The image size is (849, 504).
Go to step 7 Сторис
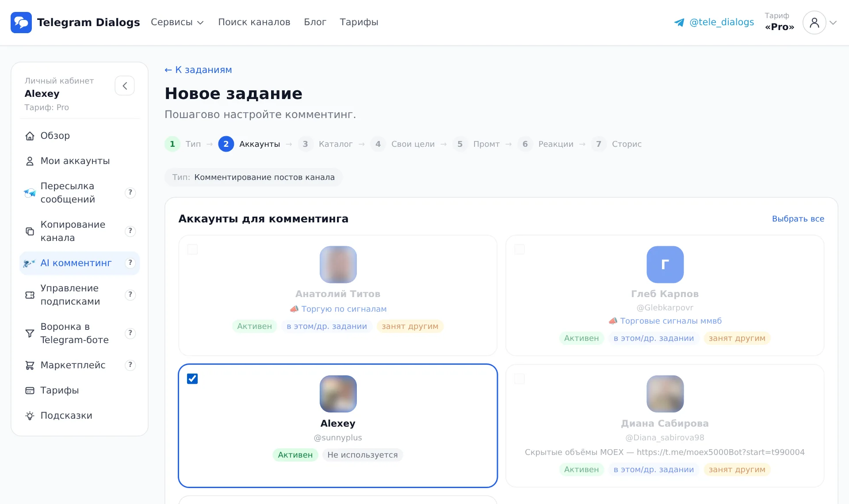[616, 144]
